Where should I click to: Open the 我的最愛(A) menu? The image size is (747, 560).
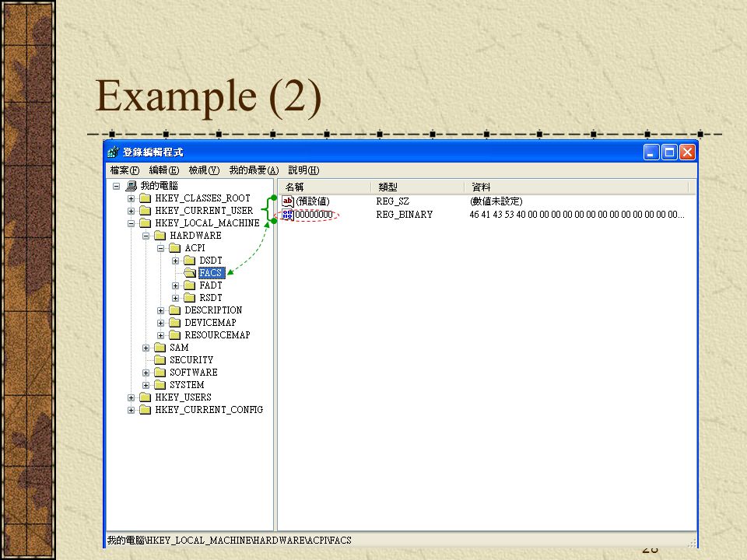[x=254, y=170]
